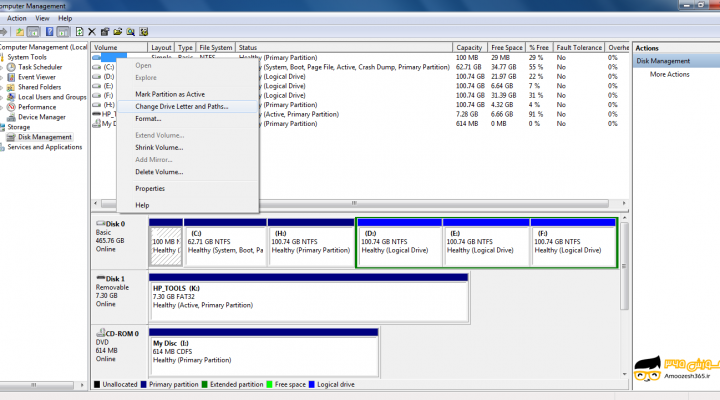Select the (C:) 62.71 GB NTFS partition block
This screenshot has width=720, height=400.
coord(225,242)
